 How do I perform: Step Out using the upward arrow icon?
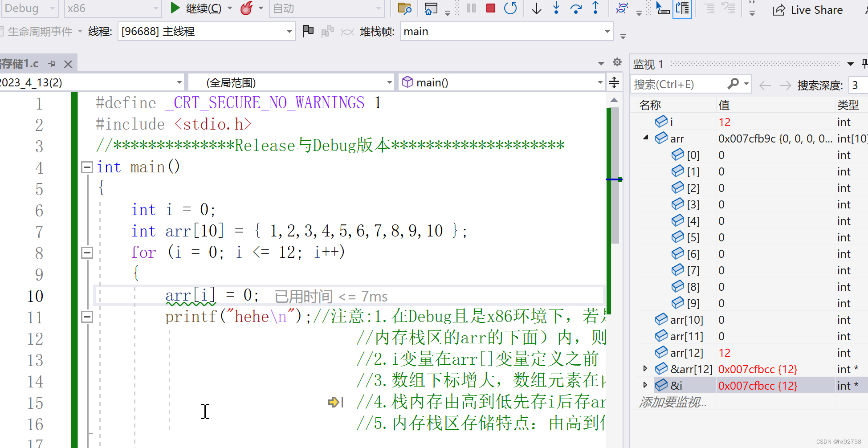coord(595,8)
